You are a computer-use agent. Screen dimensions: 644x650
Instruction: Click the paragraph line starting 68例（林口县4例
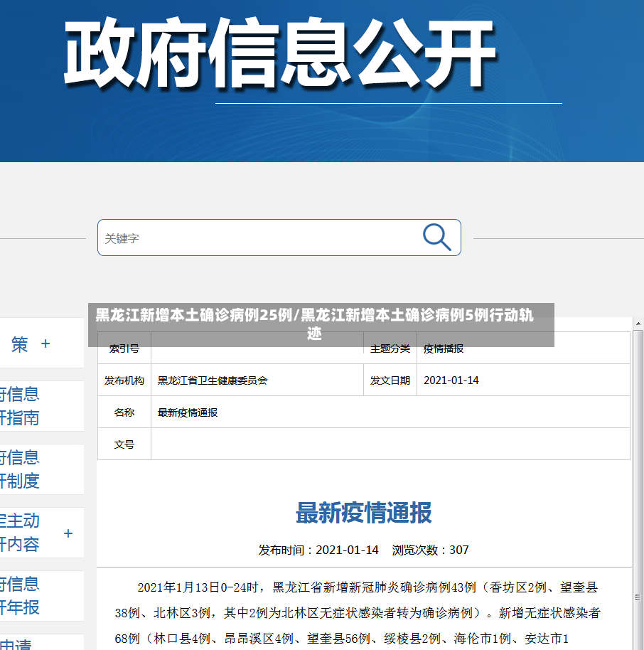pyautogui.click(x=341, y=639)
